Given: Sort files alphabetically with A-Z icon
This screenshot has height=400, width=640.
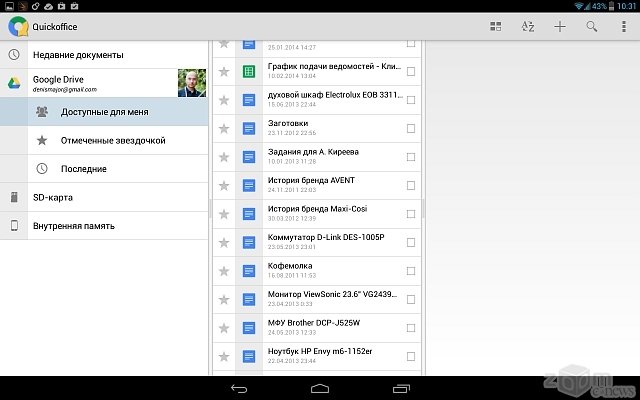Looking at the screenshot, I should (528, 26).
